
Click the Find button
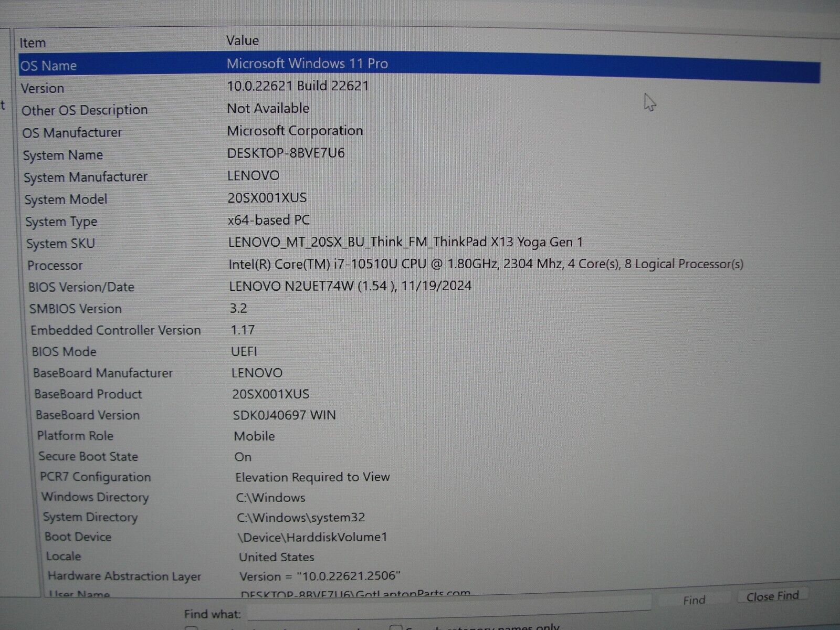(694, 600)
